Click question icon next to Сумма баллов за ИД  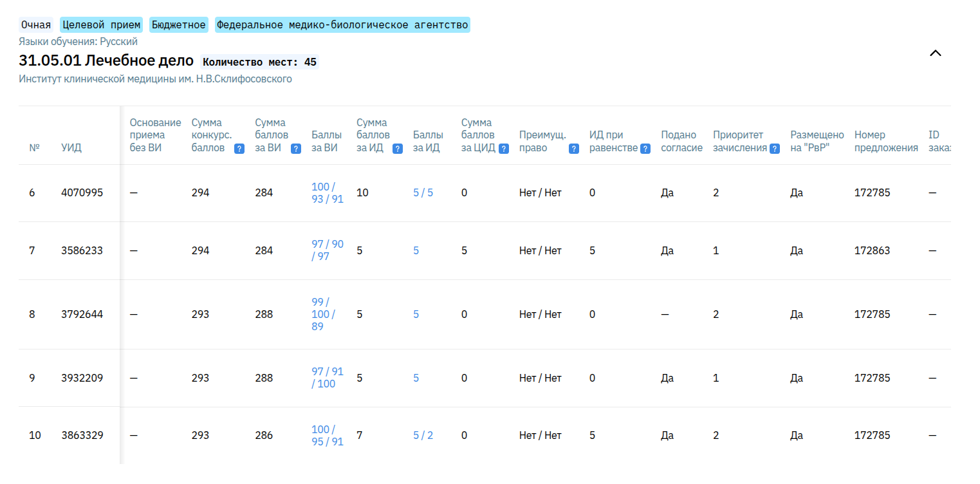[398, 149]
